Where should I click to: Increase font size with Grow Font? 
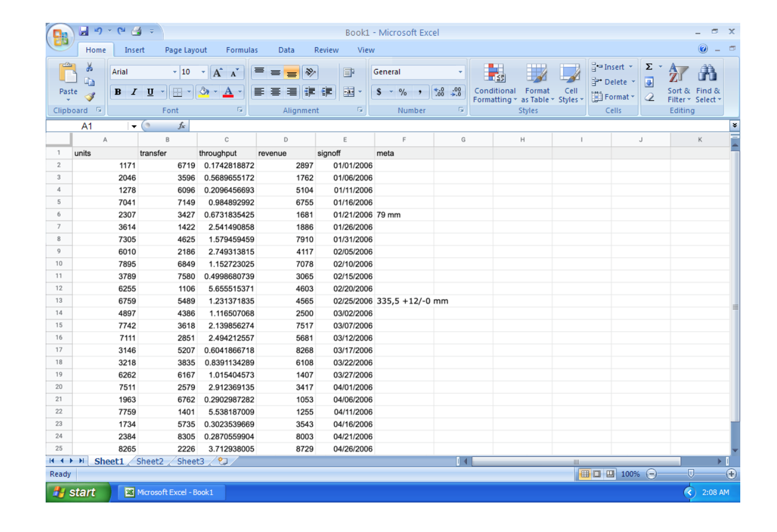(x=218, y=72)
